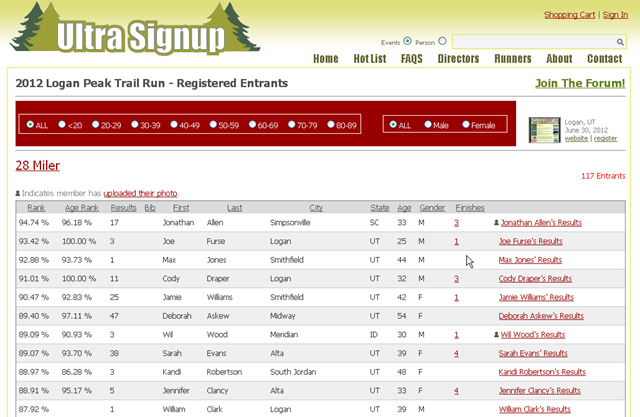The height and width of the screenshot is (417, 640).
Task: Filter entrants by age 70-79
Action: click(x=291, y=124)
